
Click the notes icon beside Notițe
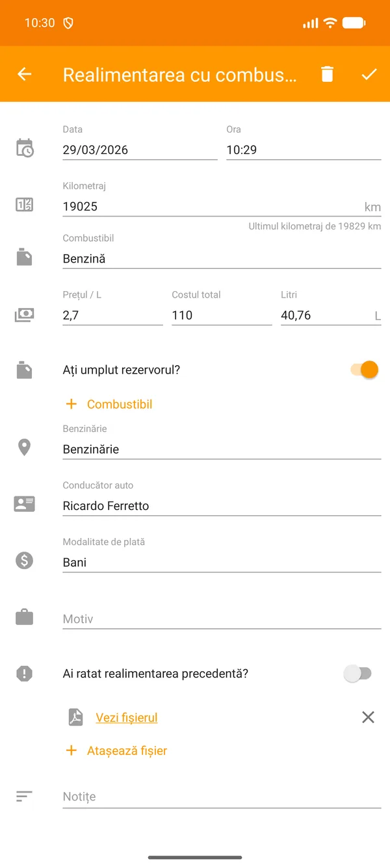click(24, 795)
